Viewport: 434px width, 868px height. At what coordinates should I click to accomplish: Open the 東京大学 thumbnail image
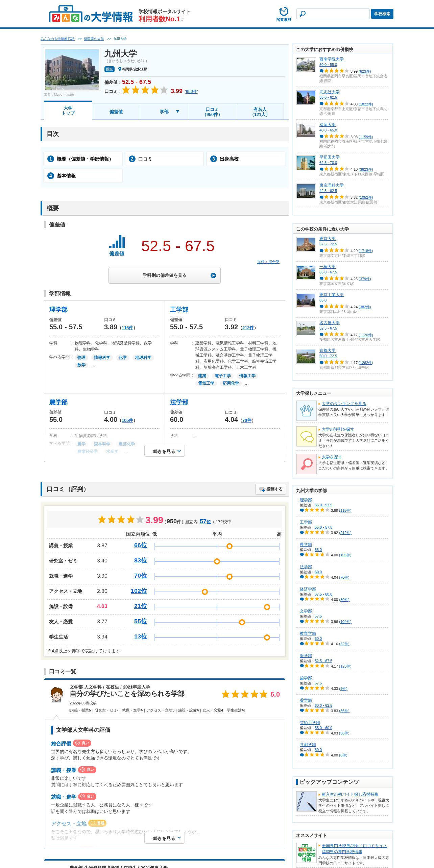[x=306, y=244]
